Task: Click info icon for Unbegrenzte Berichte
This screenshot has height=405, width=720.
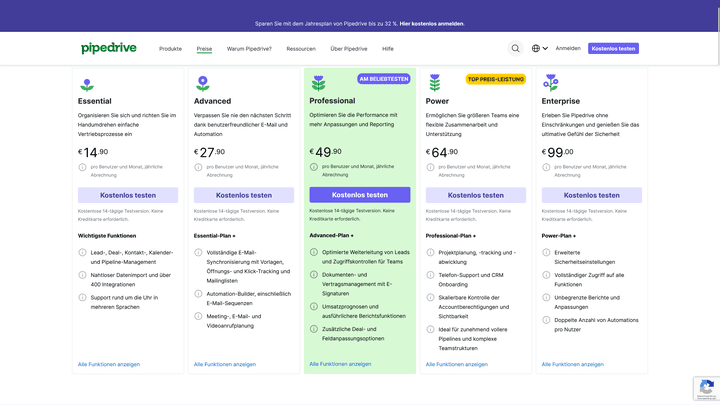Action: (x=546, y=298)
